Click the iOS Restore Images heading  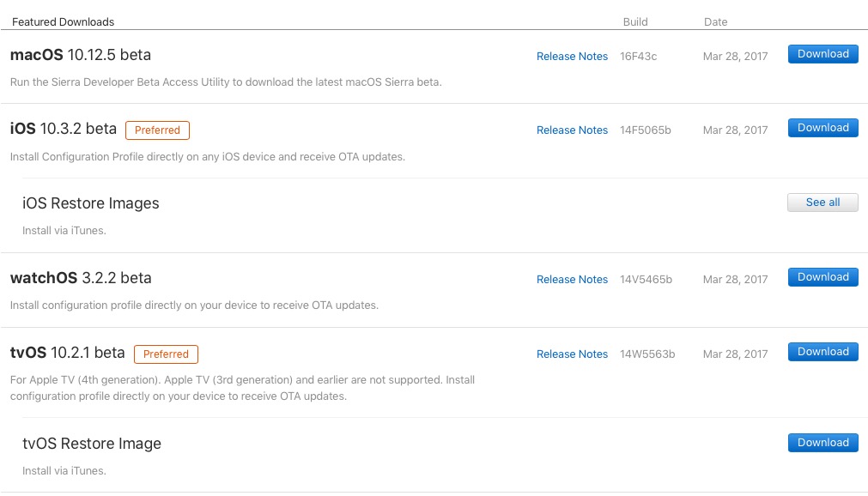click(x=91, y=203)
